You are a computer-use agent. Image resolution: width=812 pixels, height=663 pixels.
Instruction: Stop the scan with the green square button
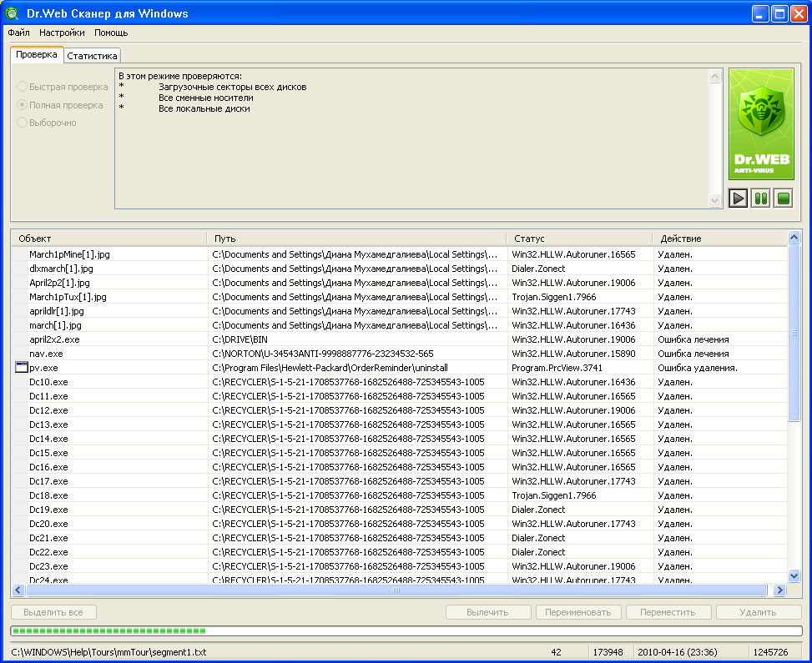pos(784,198)
